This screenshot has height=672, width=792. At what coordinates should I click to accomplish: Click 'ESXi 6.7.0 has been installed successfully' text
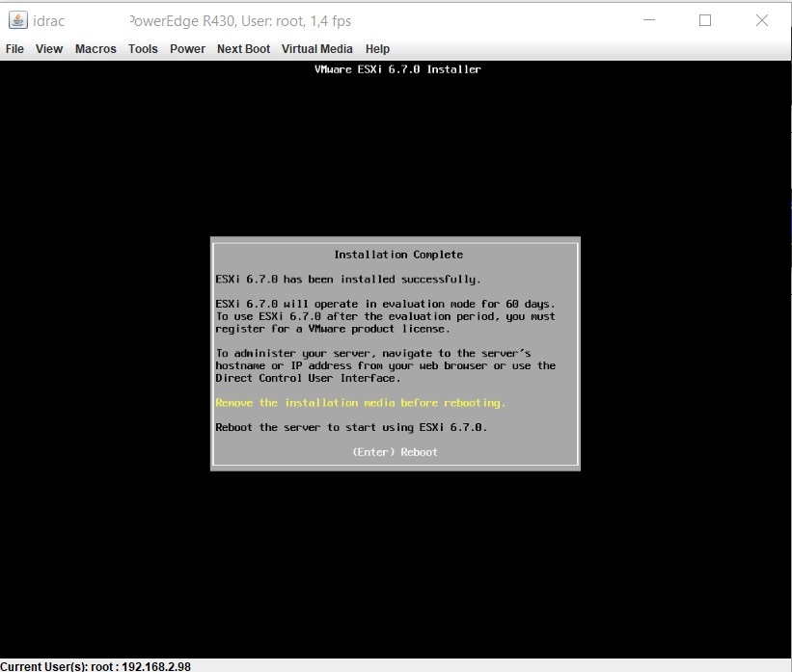pos(348,280)
